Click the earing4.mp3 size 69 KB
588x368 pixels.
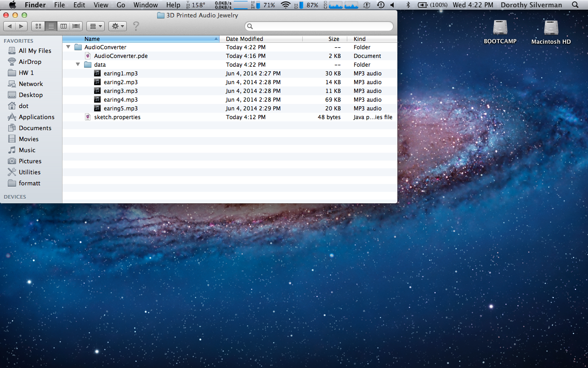tap(333, 99)
